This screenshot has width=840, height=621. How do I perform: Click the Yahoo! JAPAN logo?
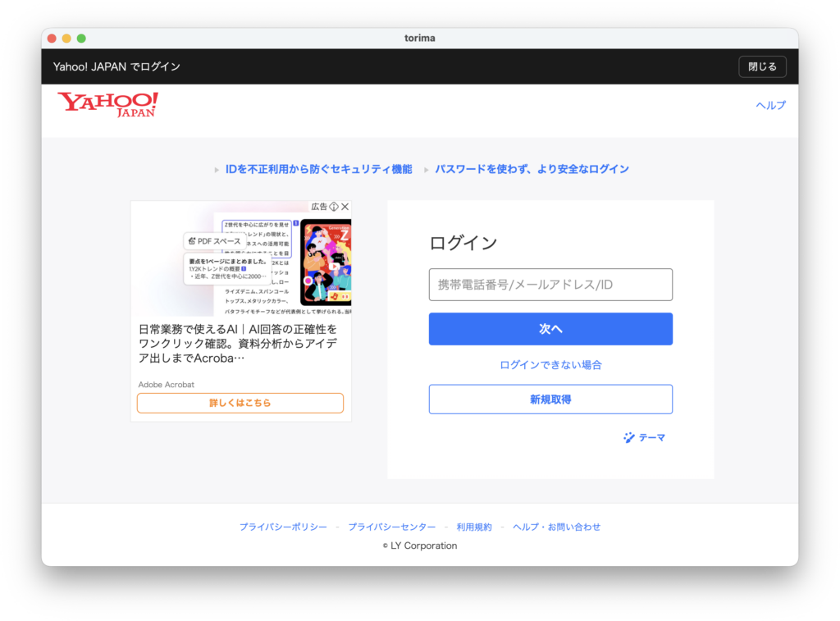107,104
